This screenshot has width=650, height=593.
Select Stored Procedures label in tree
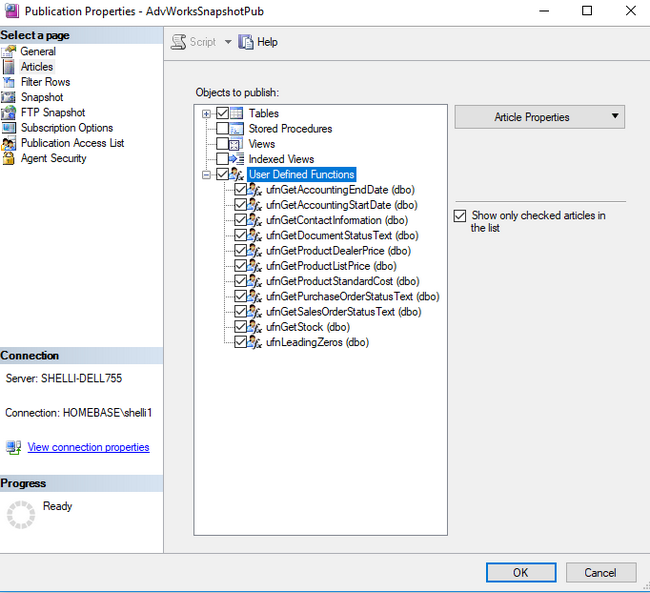[x=290, y=129]
